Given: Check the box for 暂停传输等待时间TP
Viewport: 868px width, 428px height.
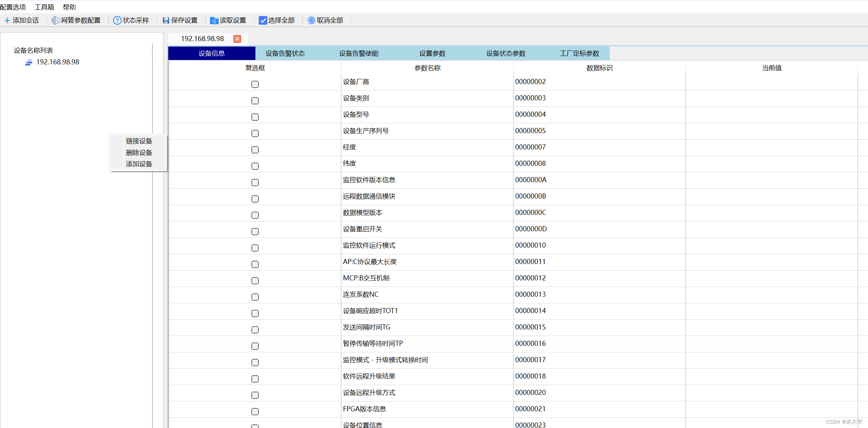Looking at the screenshot, I should tap(255, 346).
